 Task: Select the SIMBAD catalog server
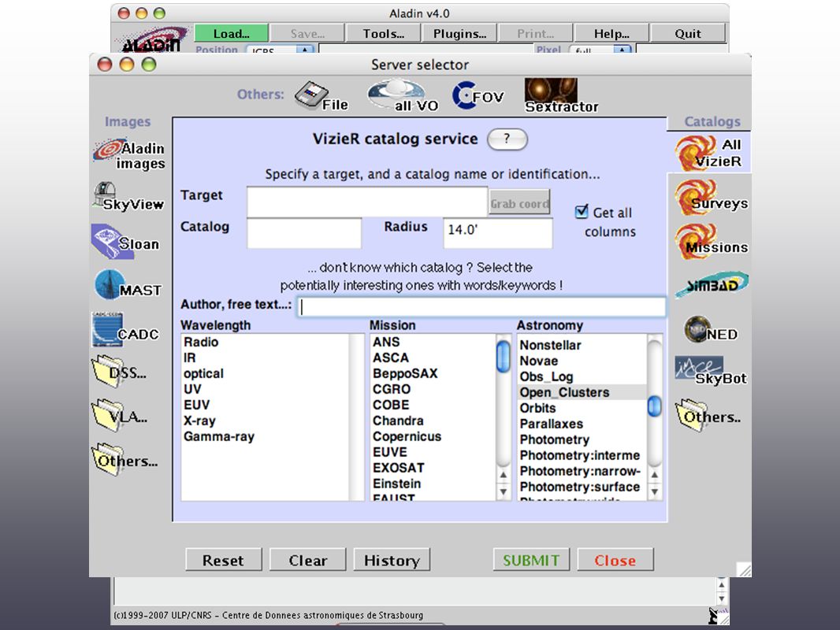coord(712,284)
